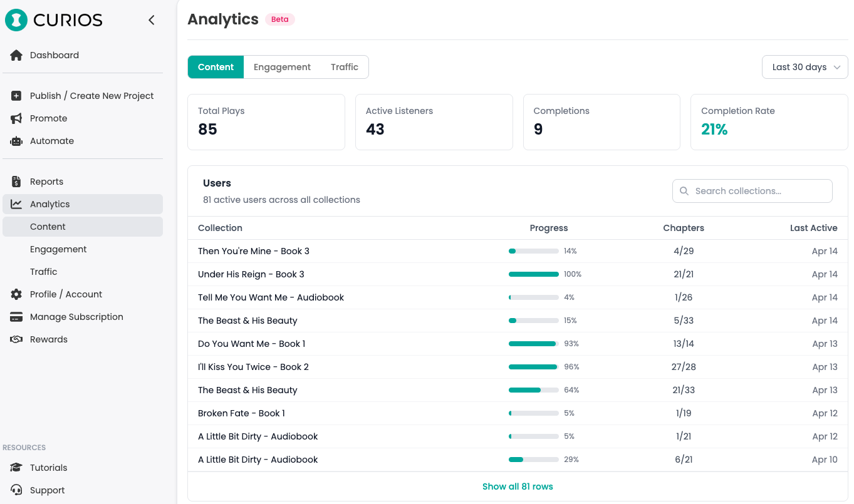Click the Manage Subscription card icon
The width and height of the screenshot is (854, 504).
(16, 317)
